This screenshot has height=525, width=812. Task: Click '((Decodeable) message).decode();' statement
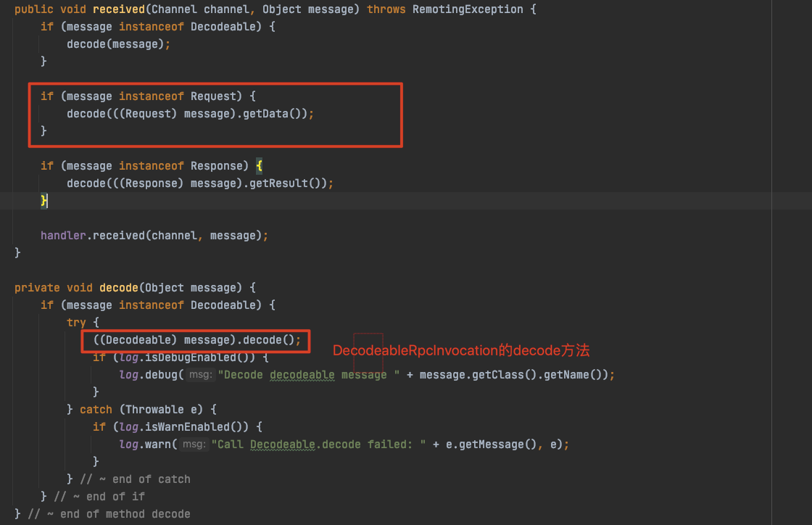(196, 339)
